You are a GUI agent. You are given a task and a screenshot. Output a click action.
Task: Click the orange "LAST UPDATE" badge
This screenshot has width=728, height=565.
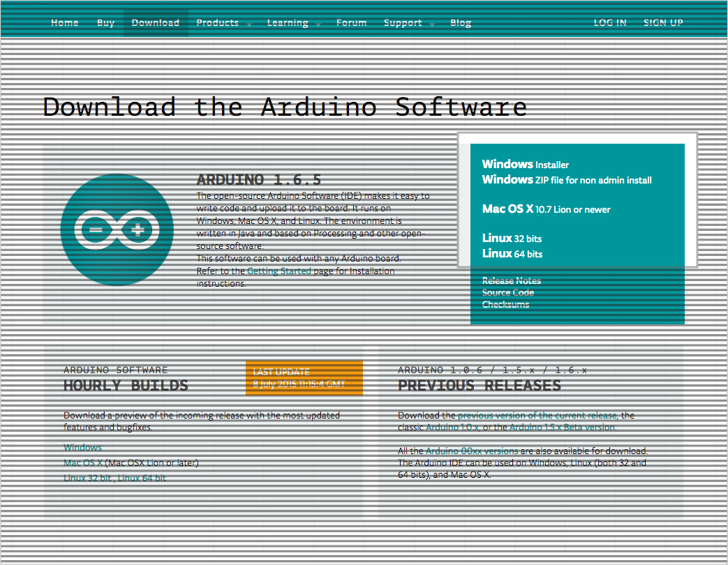pyautogui.click(x=304, y=378)
